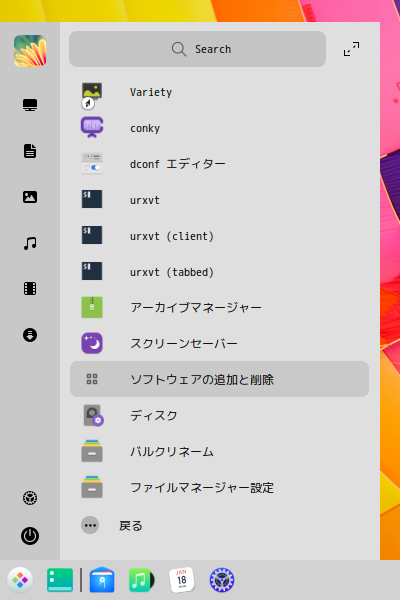Viewport: 400px width, 600px height.
Task: Open ディスク disk utility
Action: [x=219, y=415]
